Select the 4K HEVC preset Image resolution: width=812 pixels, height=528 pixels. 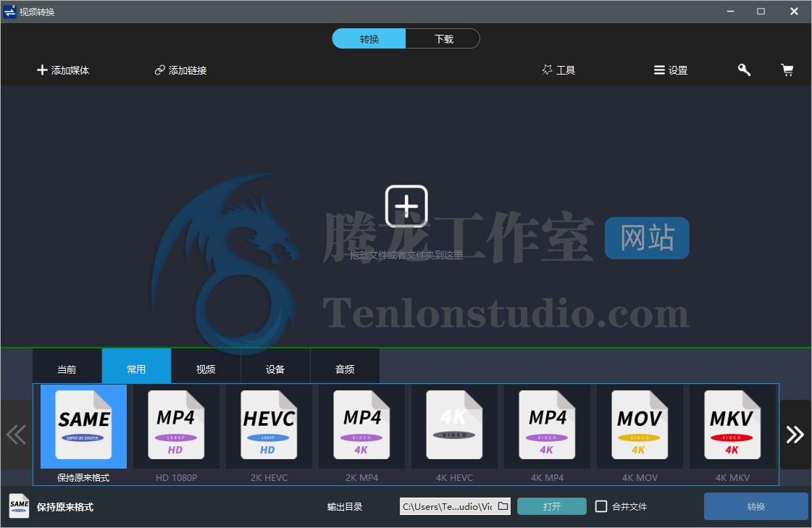pyautogui.click(x=454, y=434)
